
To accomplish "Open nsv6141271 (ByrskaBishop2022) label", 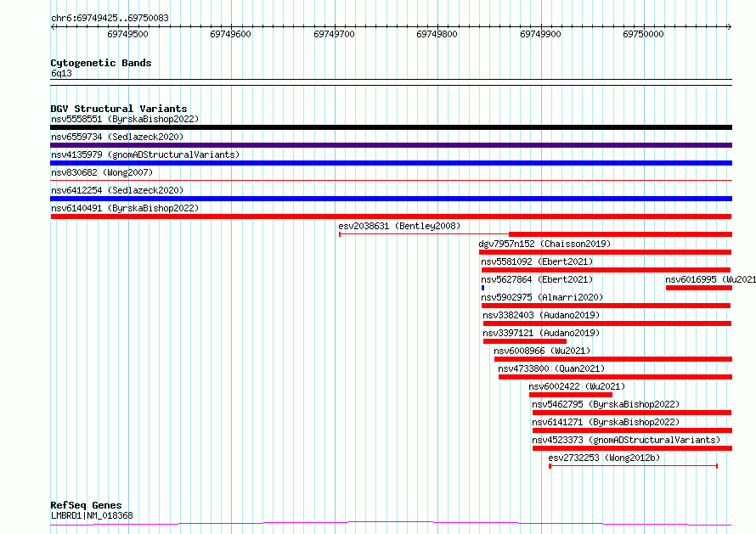I will pos(606,422).
